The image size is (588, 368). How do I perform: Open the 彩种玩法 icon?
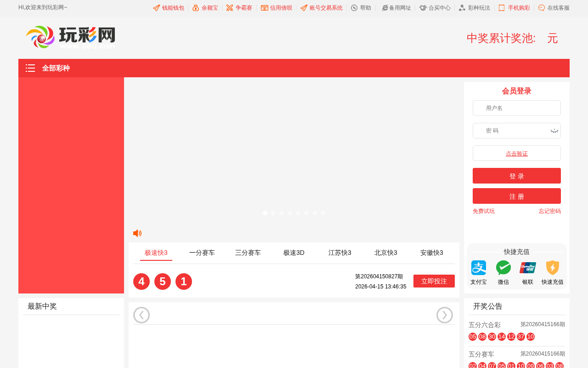point(462,8)
